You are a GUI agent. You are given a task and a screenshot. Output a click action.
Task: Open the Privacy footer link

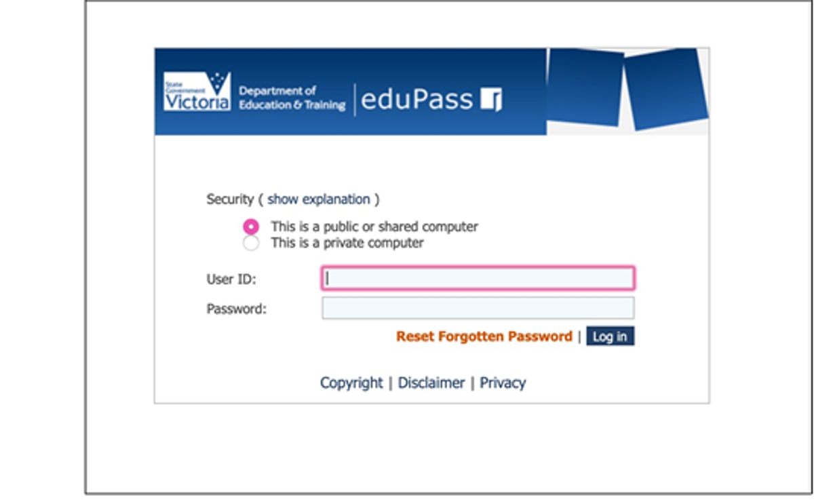[x=503, y=383]
